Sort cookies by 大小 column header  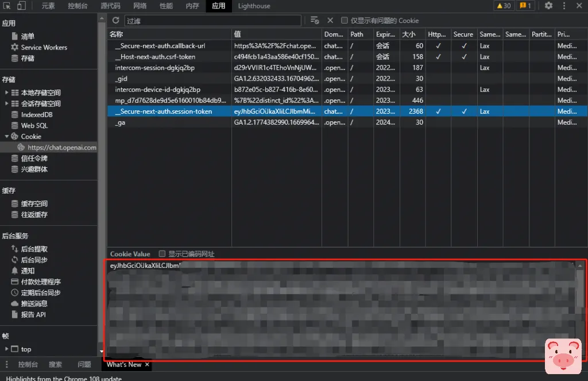[x=412, y=34]
